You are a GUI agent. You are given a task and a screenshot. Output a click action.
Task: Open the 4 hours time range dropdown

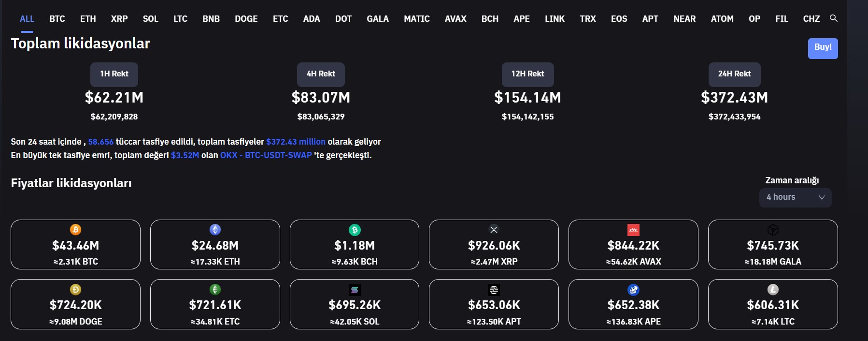795,197
